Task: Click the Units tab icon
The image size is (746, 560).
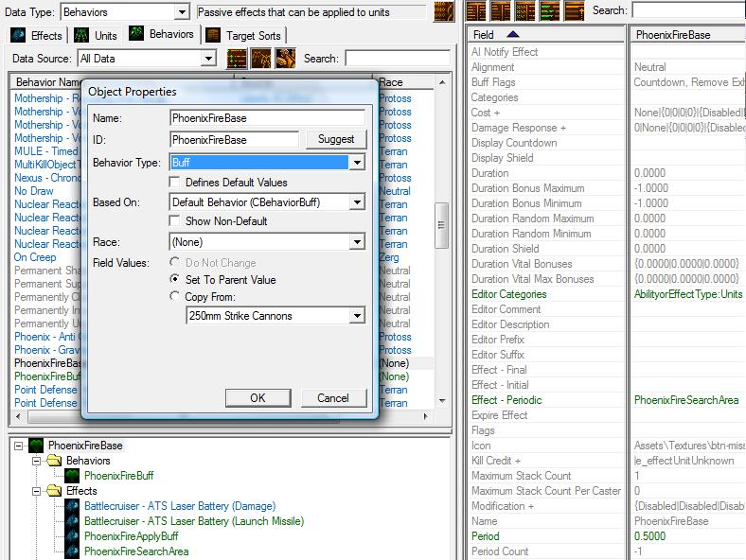Action: pyautogui.click(x=81, y=35)
